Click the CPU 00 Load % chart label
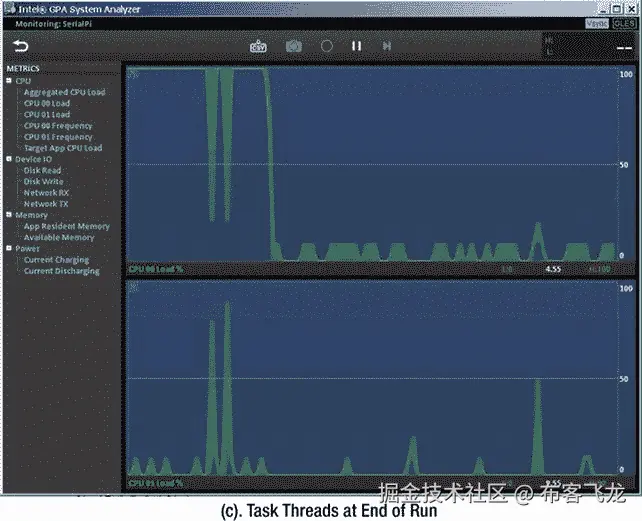Screen dimensions: 642x521 [x=156, y=269]
